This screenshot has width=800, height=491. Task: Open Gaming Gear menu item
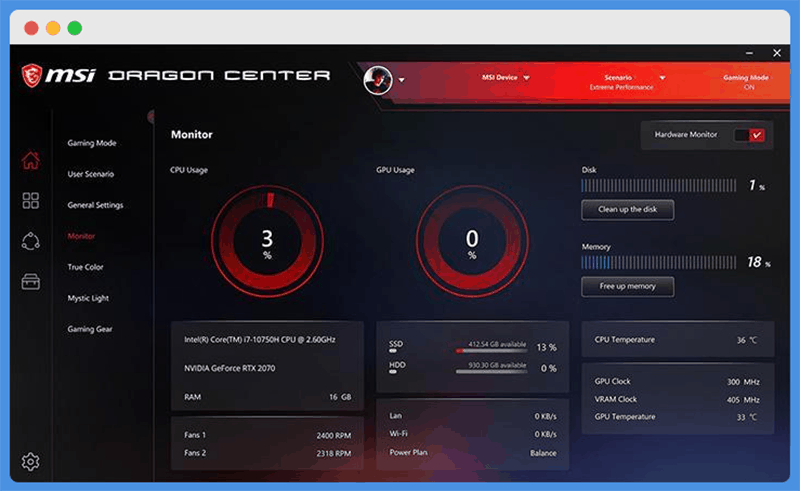point(90,329)
